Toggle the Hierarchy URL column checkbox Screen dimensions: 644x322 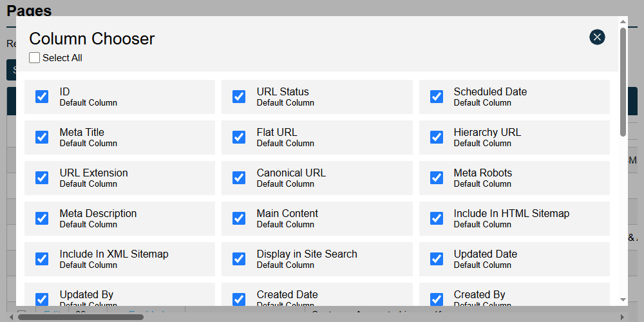coord(437,137)
